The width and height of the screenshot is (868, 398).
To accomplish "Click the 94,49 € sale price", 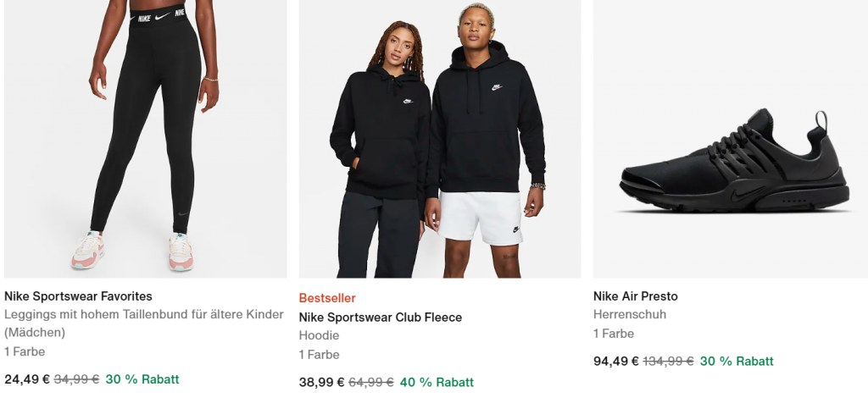I will point(616,361).
